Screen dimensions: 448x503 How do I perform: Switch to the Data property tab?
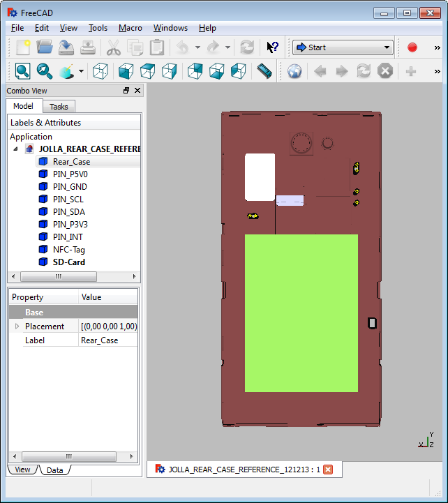click(55, 470)
